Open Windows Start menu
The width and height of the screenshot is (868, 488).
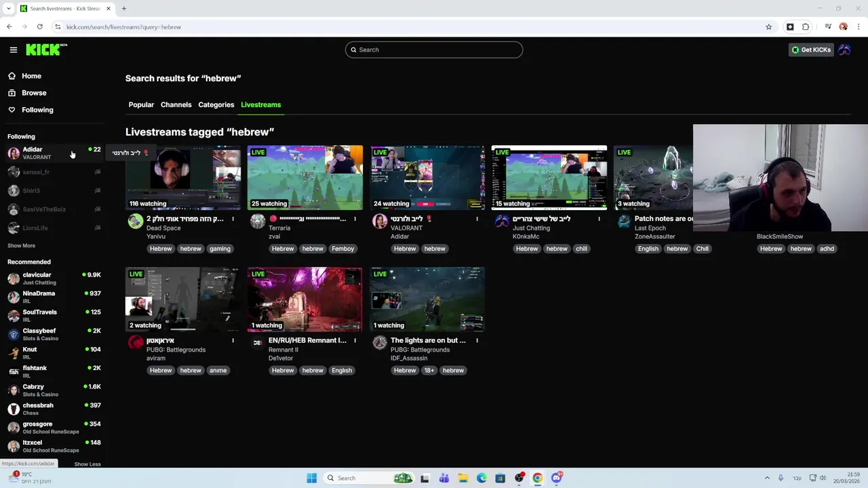(x=311, y=478)
